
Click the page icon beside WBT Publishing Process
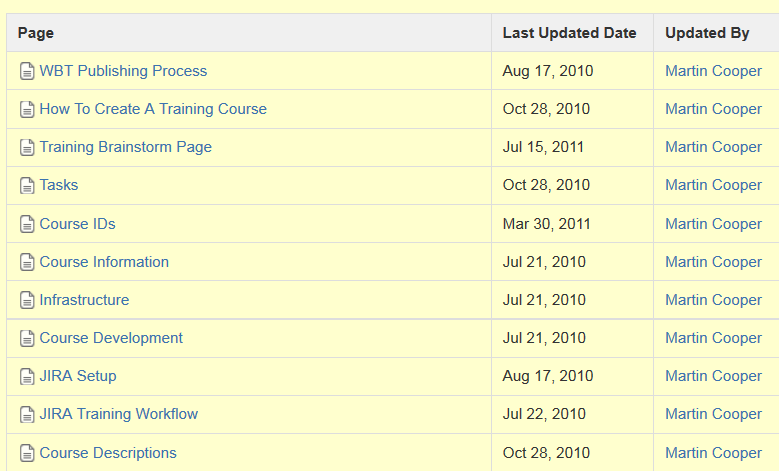[x=27, y=71]
